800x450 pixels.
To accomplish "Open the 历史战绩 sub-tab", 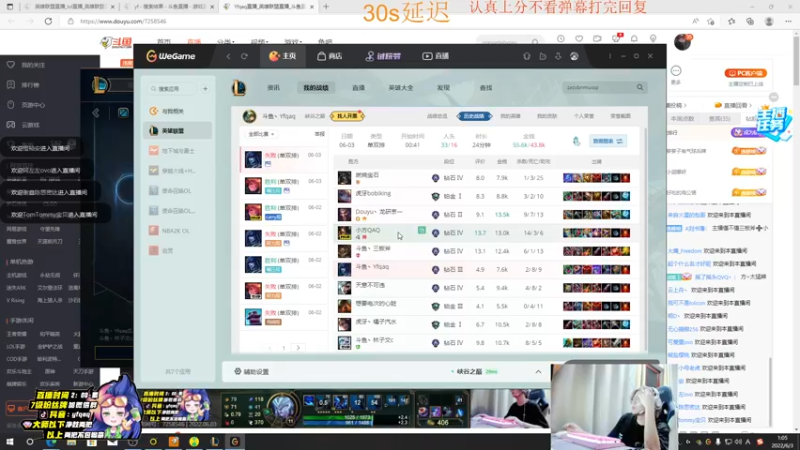I will pyautogui.click(x=474, y=116).
